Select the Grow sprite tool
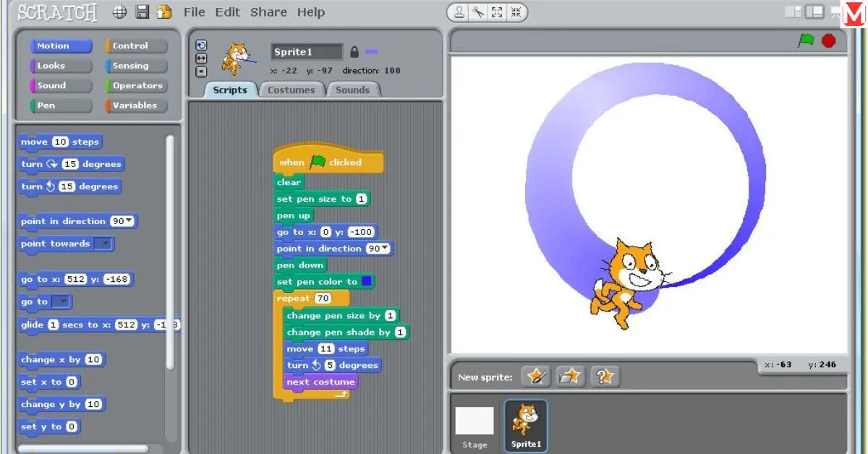The image size is (868, 454). [x=497, y=12]
